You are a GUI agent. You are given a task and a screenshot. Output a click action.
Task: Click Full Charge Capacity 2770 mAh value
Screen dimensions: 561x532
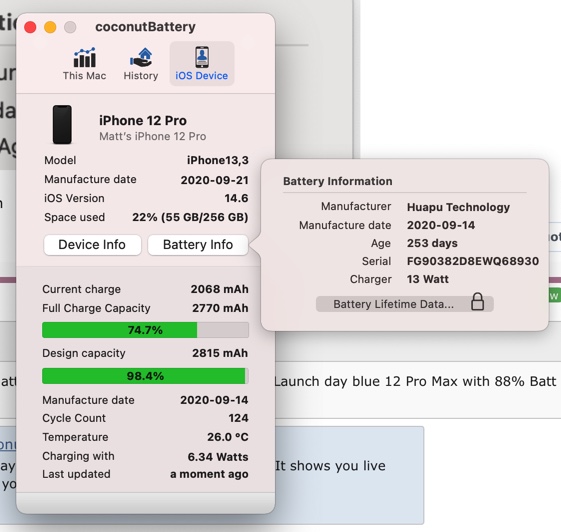pos(220,308)
